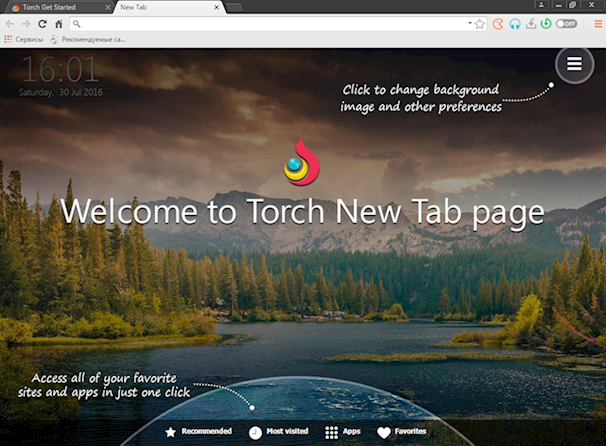
Task: Go back with the browser back arrow
Action: click(x=10, y=24)
